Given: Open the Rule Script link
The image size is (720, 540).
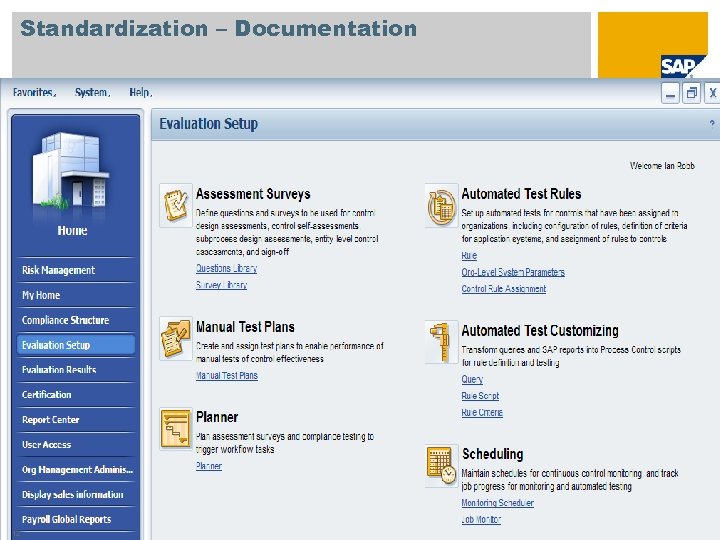Looking at the screenshot, I should 480,396.
